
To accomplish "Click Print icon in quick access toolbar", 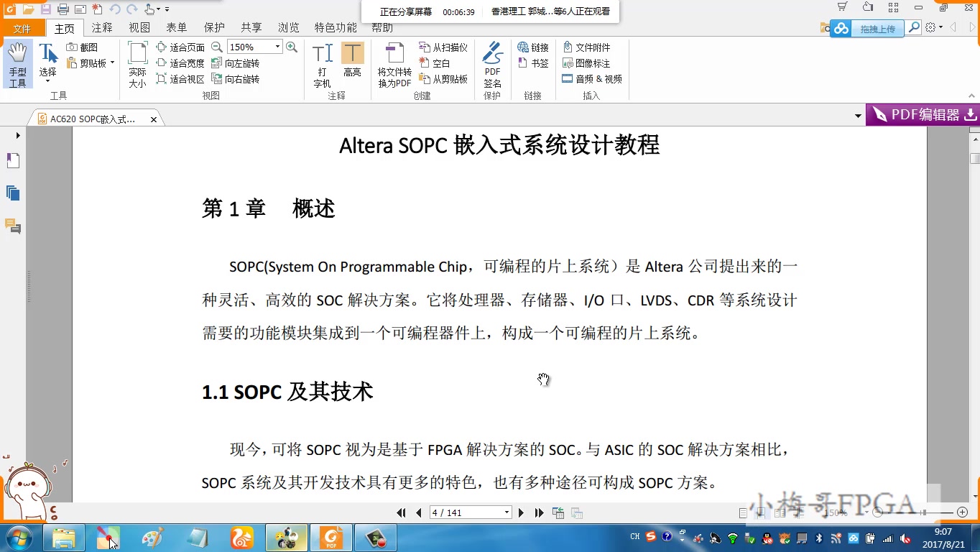I will point(63,9).
